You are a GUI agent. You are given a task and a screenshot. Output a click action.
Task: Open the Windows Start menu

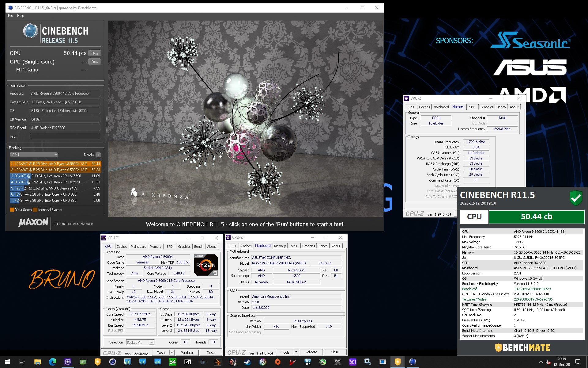(x=7, y=362)
